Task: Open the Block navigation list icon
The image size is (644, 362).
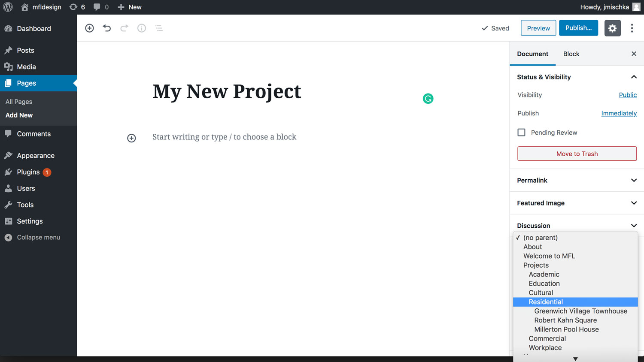Action: pos(159,28)
